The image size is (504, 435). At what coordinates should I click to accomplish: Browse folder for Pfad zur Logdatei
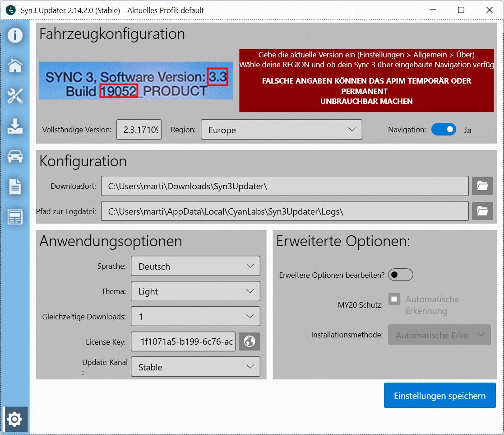point(482,211)
